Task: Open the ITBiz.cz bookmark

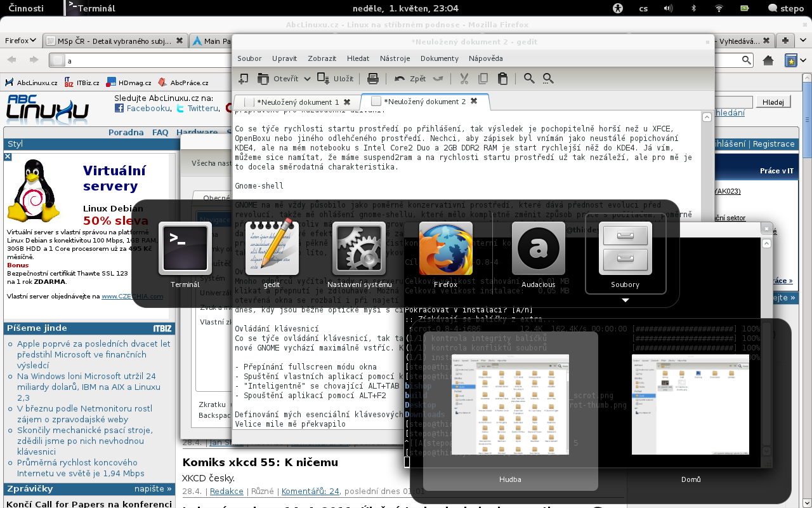Action: 82,83
